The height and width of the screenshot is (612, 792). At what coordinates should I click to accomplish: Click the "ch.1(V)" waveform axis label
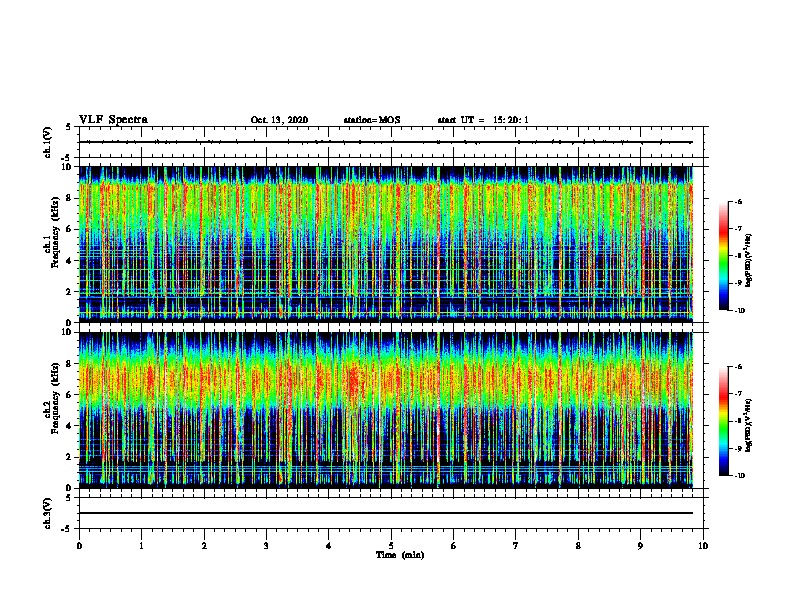pyautogui.click(x=47, y=142)
